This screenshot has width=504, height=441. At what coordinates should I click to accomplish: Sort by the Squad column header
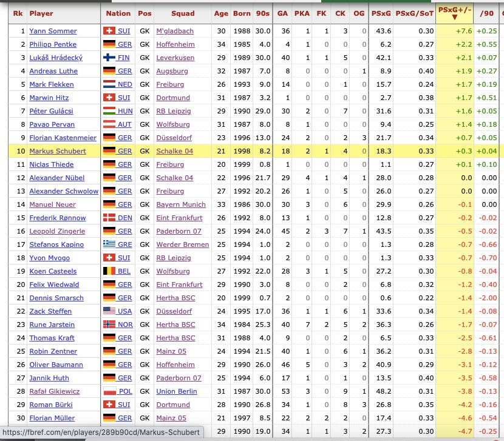point(183,13)
